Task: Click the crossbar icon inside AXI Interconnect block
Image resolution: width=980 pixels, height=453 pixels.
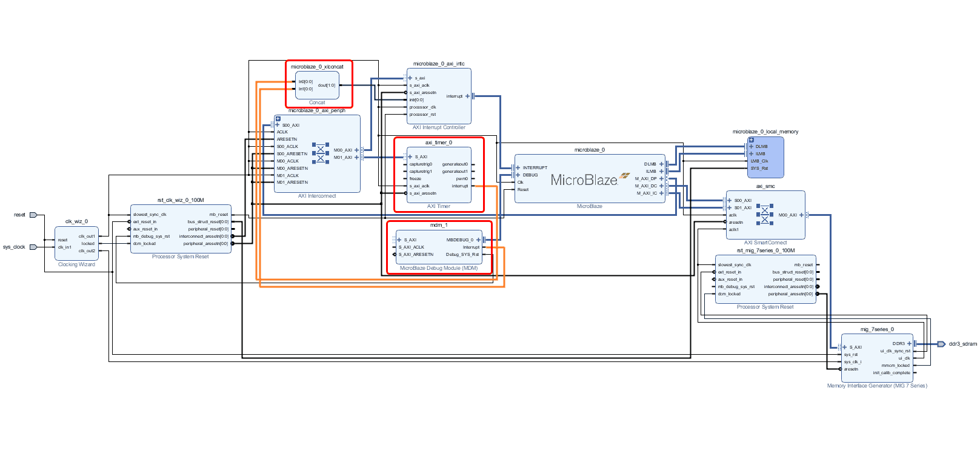Action: [320, 153]
